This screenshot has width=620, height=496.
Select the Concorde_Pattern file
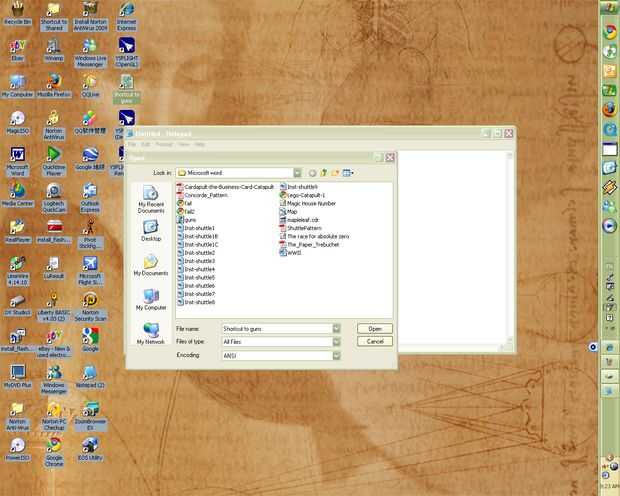(x=202, y=195)
